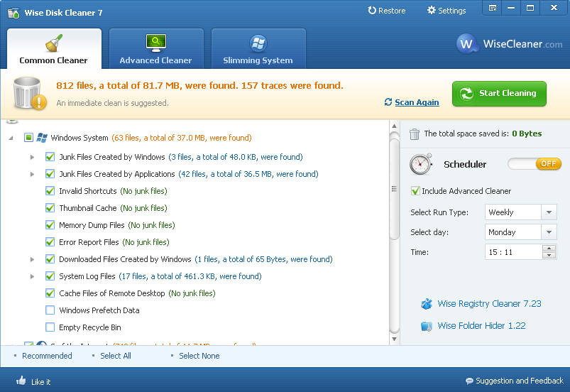Collapse the Windows System tree group
570x392 pixels.
11,138
